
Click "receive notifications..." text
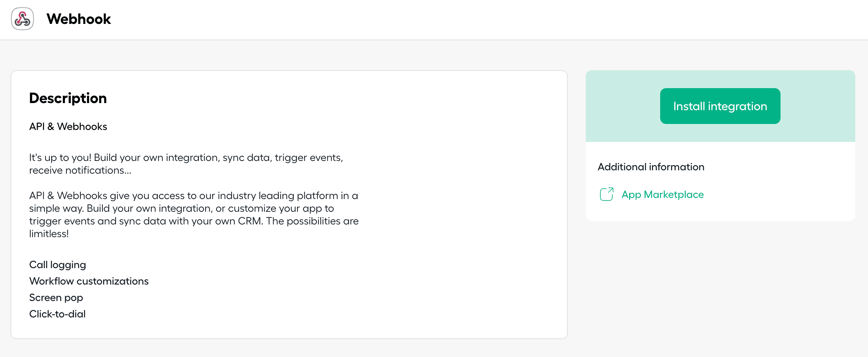(80, 171)
